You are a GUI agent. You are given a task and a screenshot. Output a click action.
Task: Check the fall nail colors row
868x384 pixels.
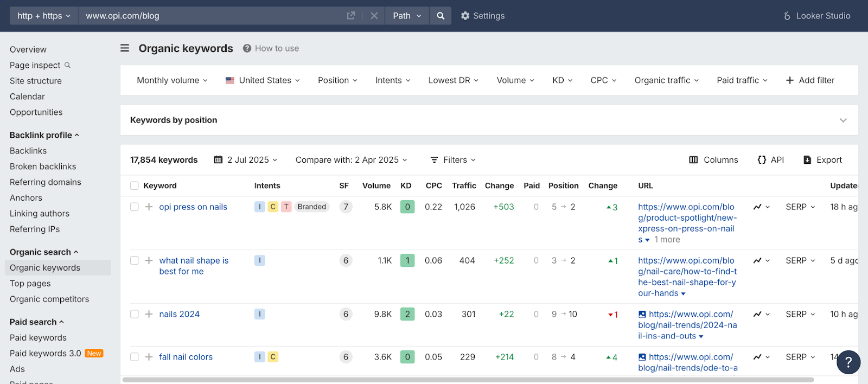[x=135, y=357]
